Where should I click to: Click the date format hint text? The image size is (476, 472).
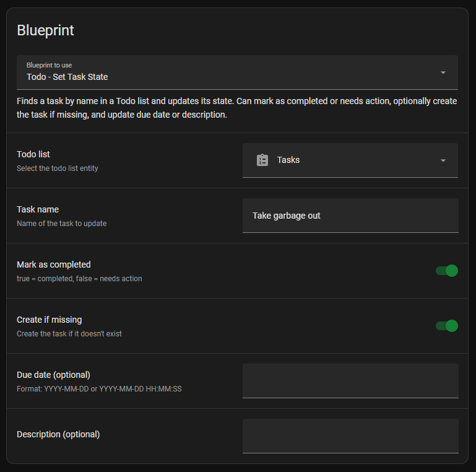point(99,389)
